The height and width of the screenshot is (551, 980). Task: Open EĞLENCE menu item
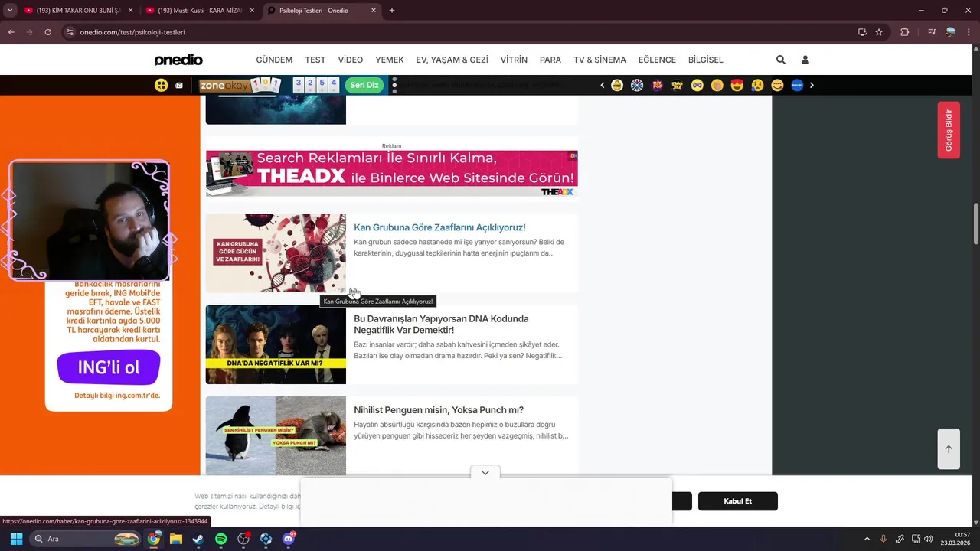[x=657, y=60]
